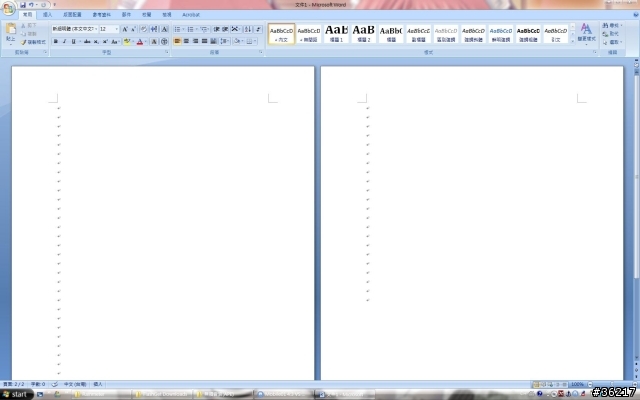Viewport: 640px width, 400px height.
Task: Click the Copy command
Action: [x=29, y=33]
